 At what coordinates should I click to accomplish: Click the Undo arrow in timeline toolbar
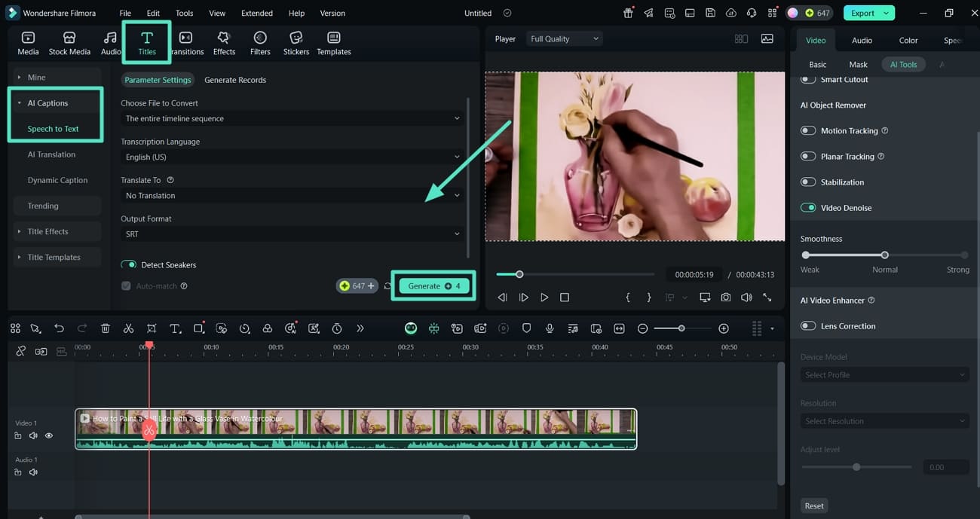pos(59,328)
